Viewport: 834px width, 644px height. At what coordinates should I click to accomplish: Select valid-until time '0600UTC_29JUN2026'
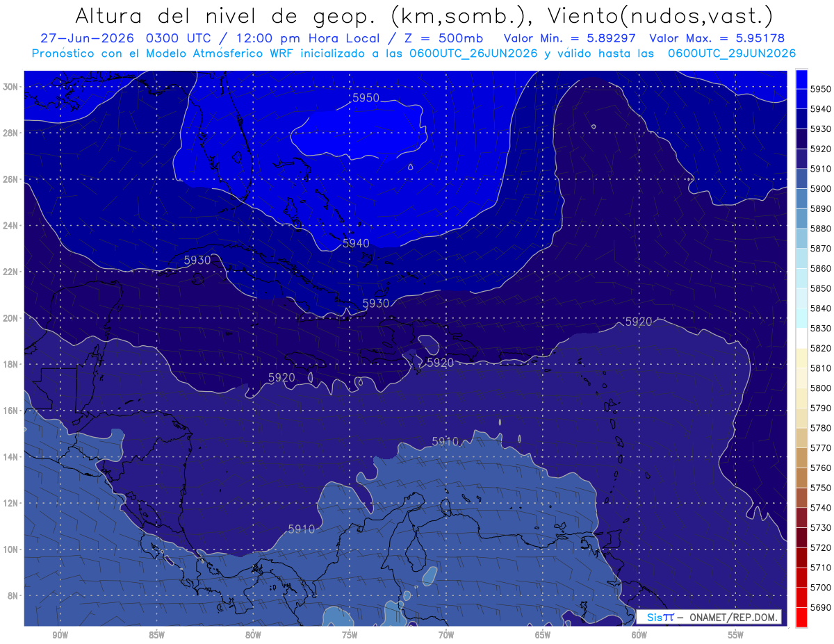pyautogui.click(x=732, y=53)
